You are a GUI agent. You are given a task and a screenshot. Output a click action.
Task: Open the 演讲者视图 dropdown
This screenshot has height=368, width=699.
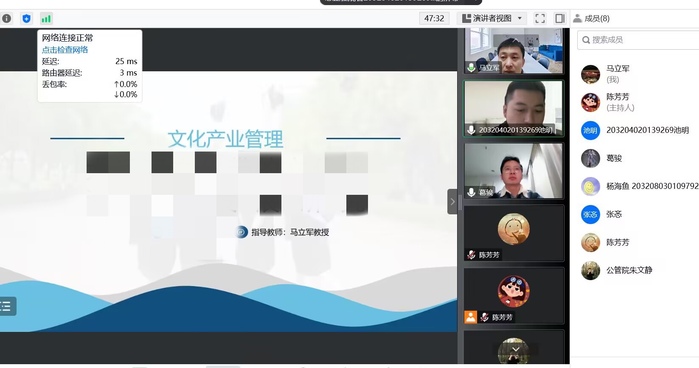click(x=492, y=18)
